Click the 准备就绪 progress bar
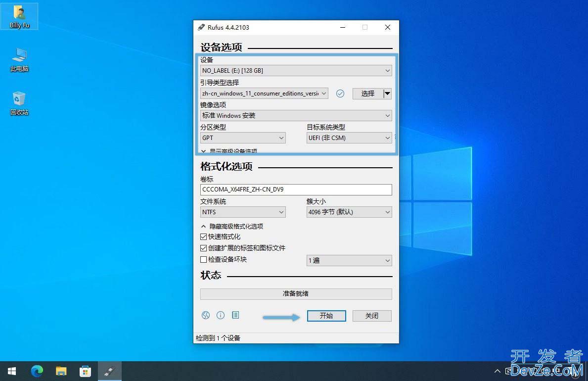 296,294
